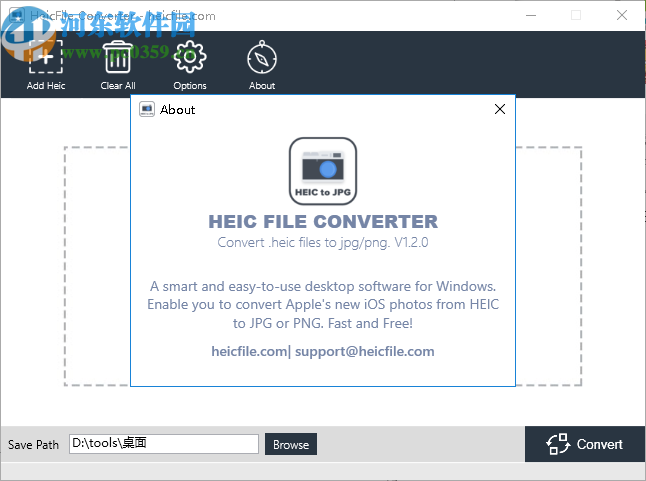Click the Browse button
Image resolution: width=646 pixels, height=481 pixels.
pos(291,444)
